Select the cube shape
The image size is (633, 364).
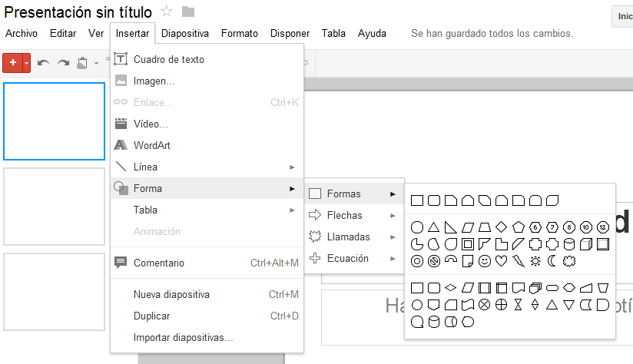(586, 244)
